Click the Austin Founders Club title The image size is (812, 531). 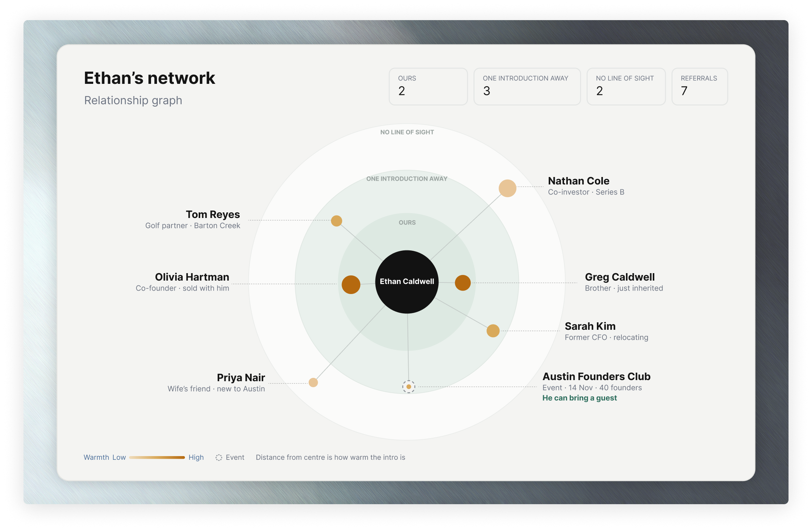pyautogui.click(x=597, y=377)
